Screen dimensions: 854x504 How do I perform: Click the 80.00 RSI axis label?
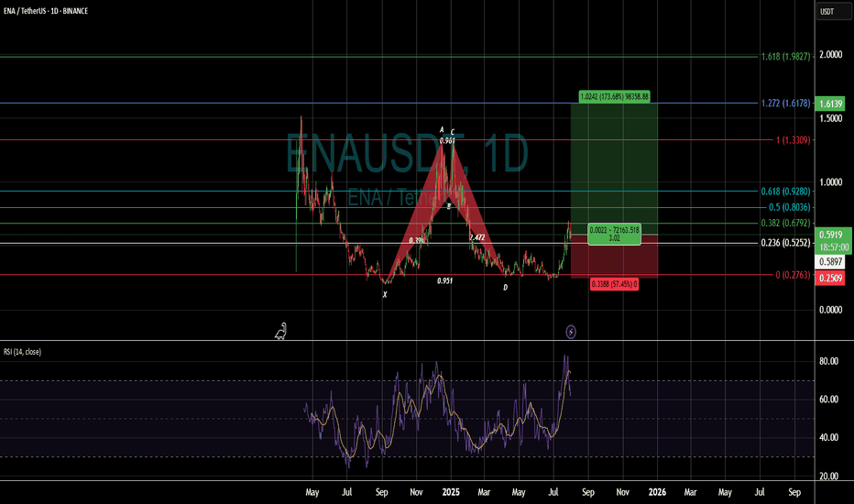(x=828, y=361)
